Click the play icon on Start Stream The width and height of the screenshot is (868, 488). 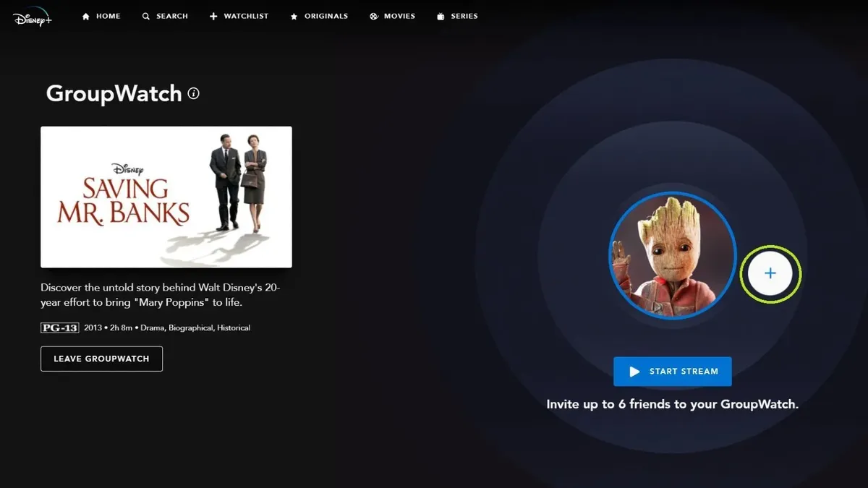[x=634, y=371]
